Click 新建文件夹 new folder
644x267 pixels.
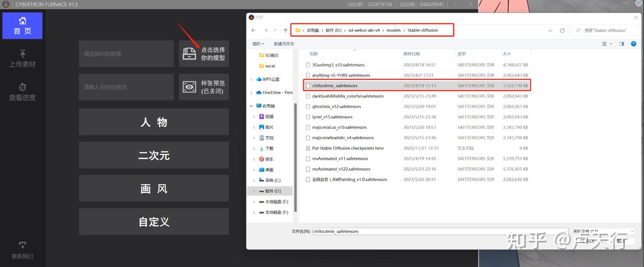point(284,44)
